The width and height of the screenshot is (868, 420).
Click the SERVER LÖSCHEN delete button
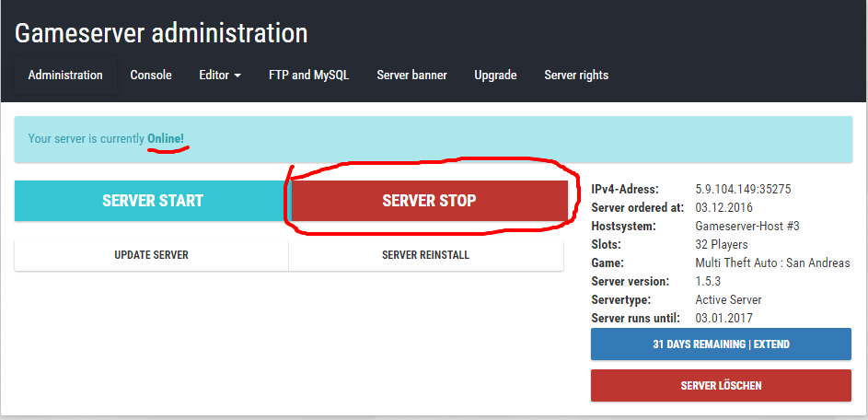point(721,385)
